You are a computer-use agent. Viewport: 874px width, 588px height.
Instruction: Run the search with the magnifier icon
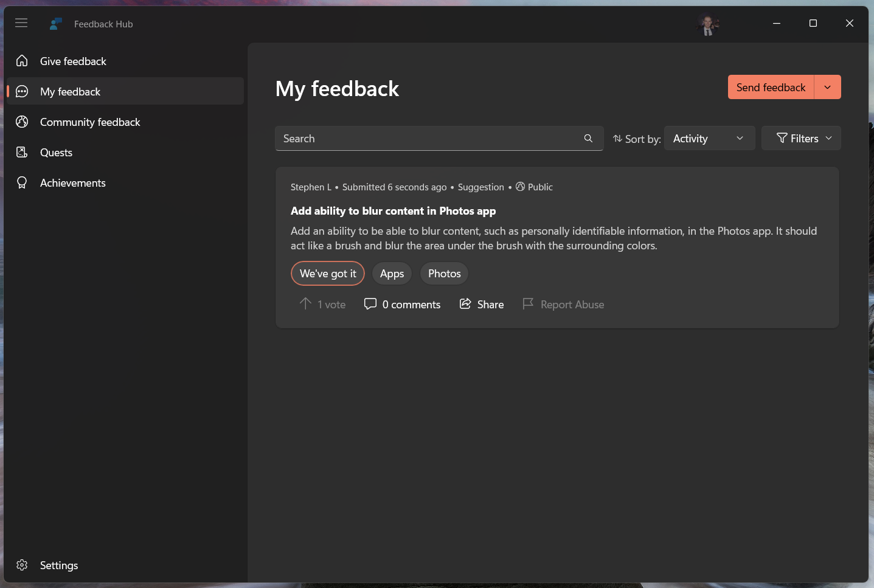588,138
